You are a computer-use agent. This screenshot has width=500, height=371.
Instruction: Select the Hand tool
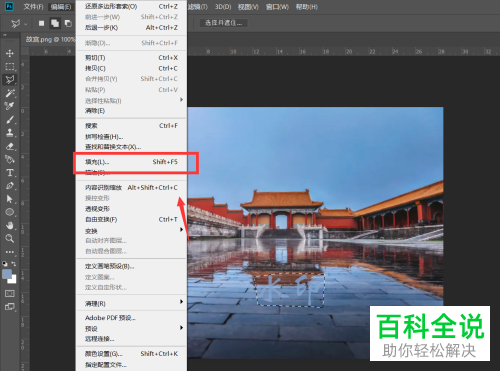tap(10, 225)
